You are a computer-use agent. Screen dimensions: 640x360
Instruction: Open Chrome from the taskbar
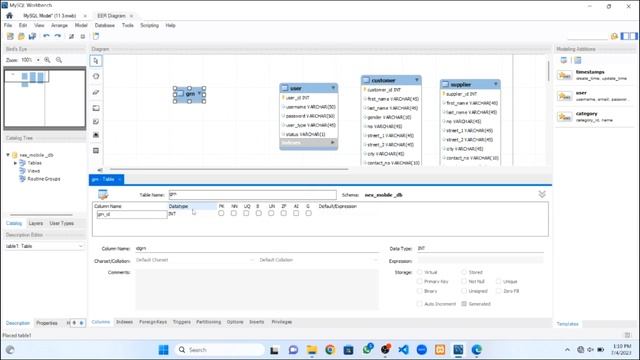click(330, 350)
